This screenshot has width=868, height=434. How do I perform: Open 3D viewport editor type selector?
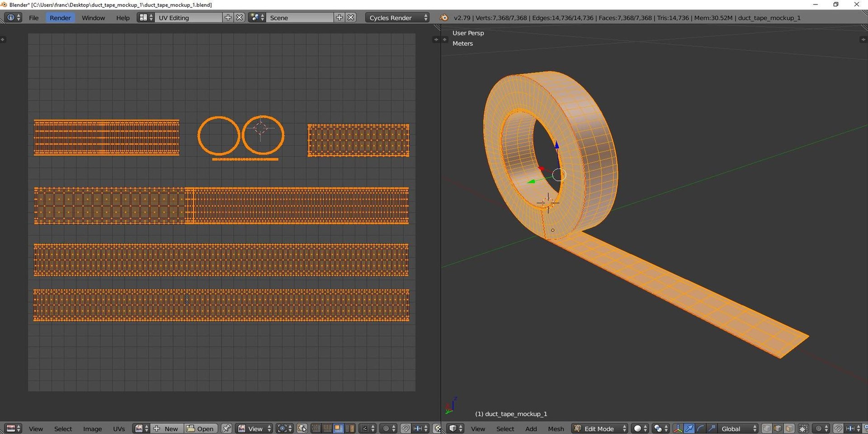(456, 429)
